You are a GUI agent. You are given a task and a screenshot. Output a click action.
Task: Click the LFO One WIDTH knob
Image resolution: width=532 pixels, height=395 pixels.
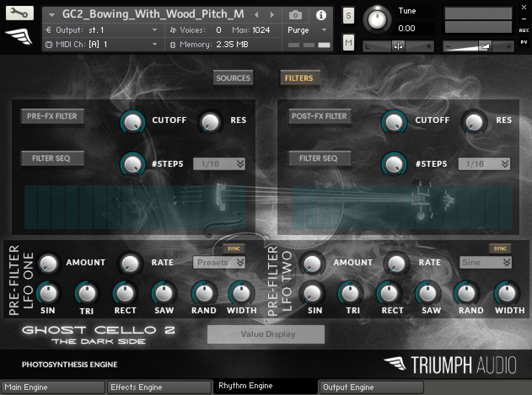coord(242,293)
